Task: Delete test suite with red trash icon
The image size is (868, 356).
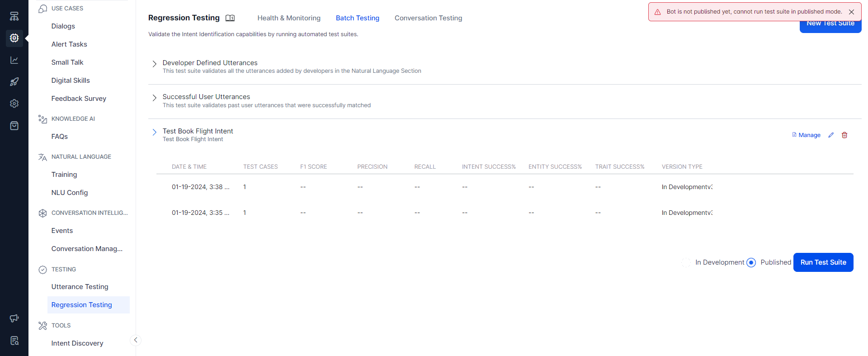Action: pos(844,135)
